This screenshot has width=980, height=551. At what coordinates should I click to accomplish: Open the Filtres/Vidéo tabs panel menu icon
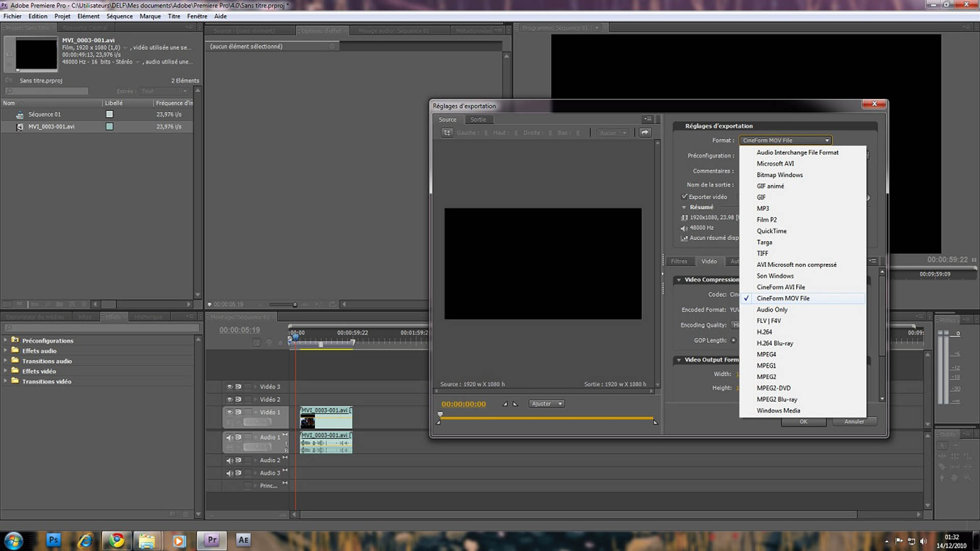pyautogui.click(x=873, y=261)
